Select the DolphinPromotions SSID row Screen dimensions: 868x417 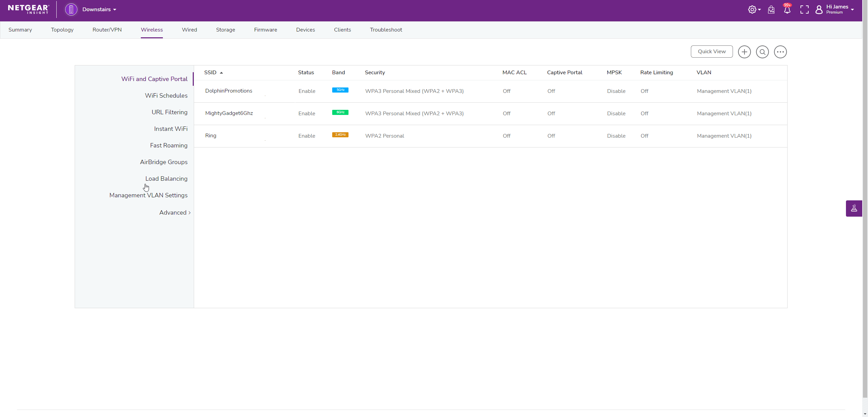click(229, 91)
